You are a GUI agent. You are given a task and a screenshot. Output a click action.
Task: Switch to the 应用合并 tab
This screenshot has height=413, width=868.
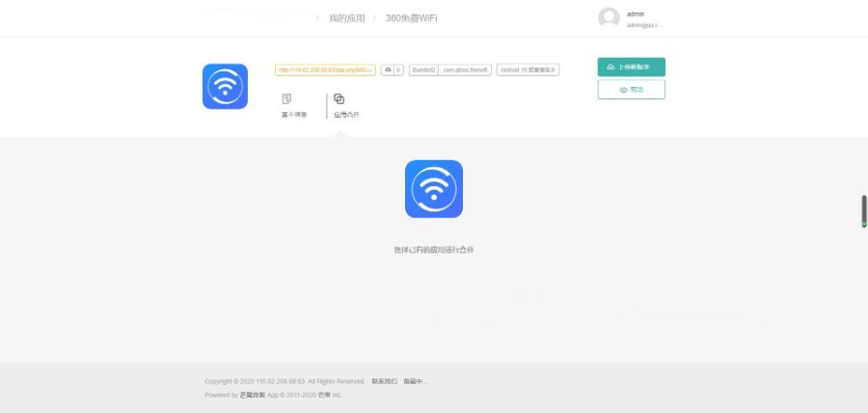(x=346, y=115)
